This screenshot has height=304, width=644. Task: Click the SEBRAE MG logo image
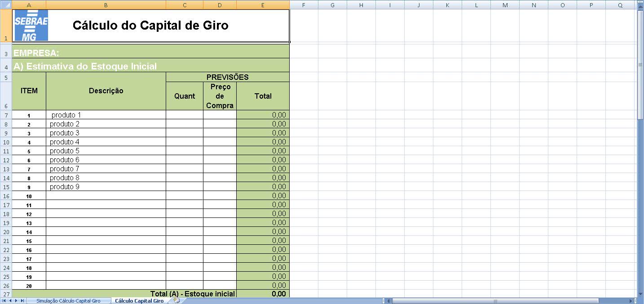tap(31, 26)
